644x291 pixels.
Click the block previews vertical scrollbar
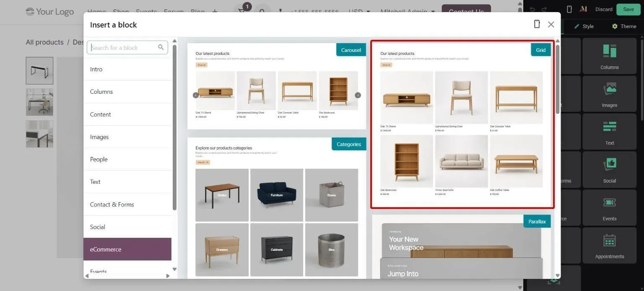(x=558, y=80)
